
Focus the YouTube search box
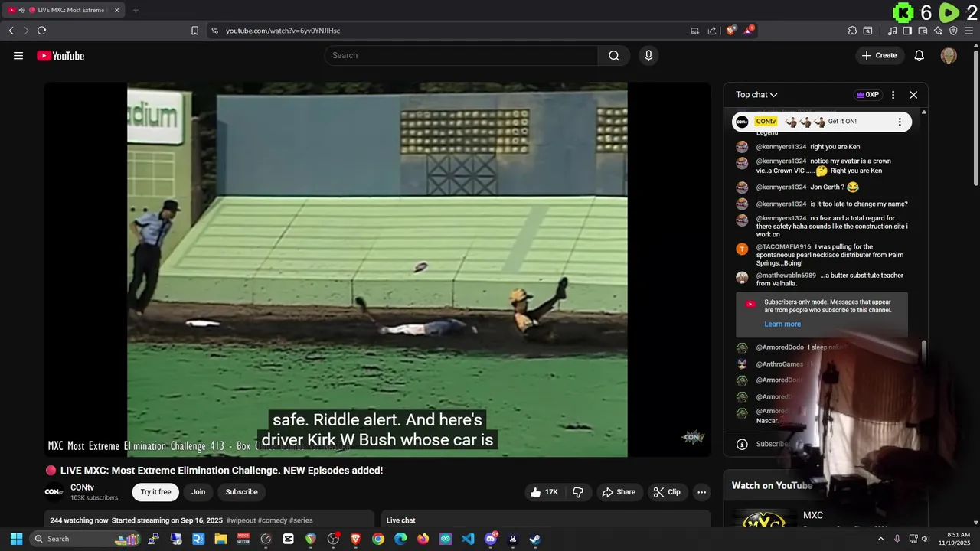point(462,55)
